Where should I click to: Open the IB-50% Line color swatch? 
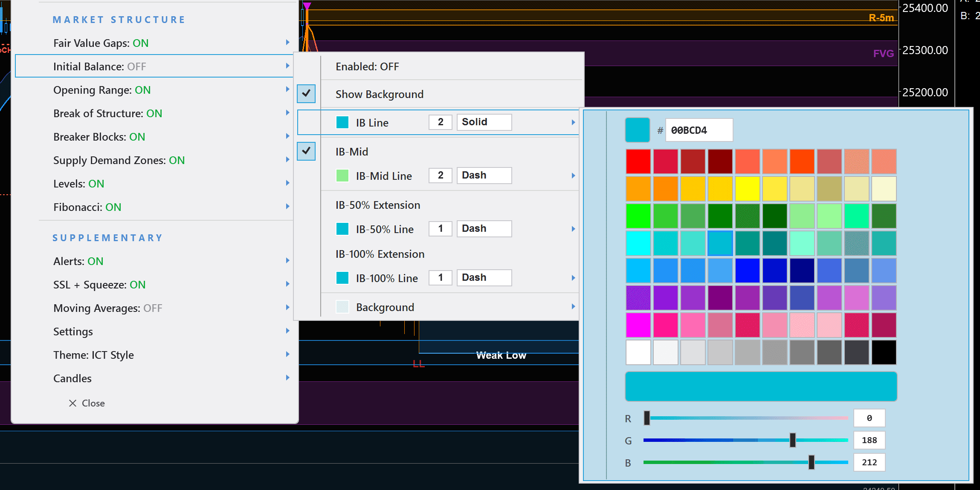[x=342, y=229]
